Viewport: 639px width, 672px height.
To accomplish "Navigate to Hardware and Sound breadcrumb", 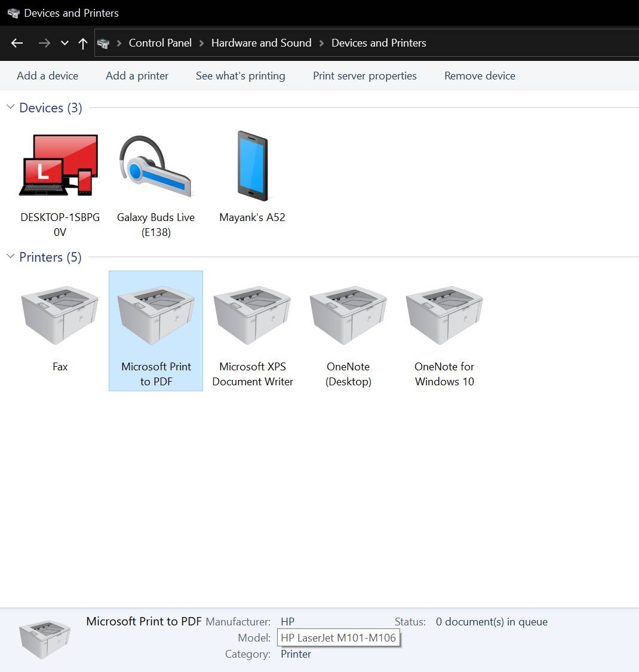I will pyautogui.click(x=261, y=42).
